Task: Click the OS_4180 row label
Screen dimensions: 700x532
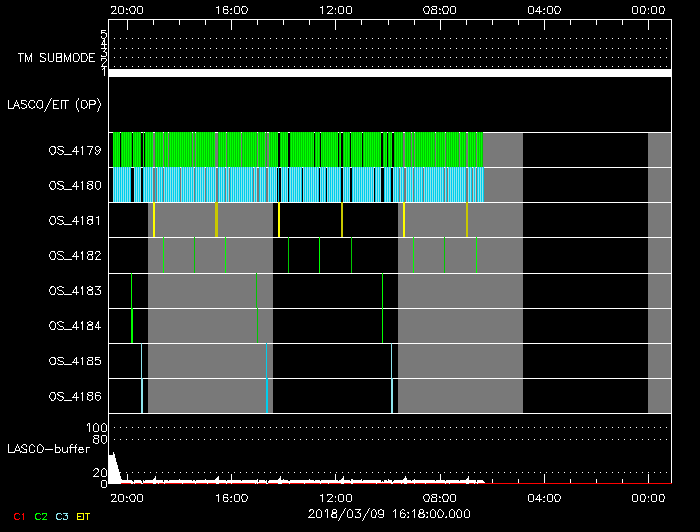Action: pyautogui.click(x=75, y=185)
